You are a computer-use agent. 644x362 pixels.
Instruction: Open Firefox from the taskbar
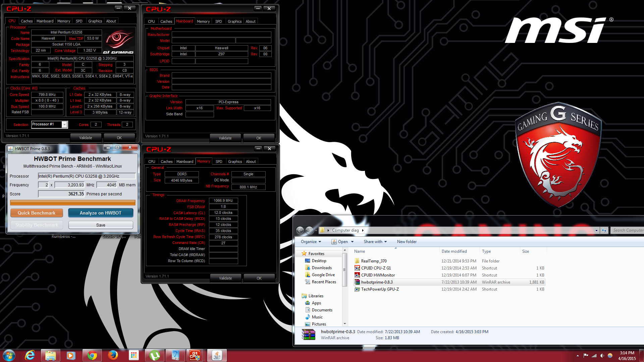(113, 355)
